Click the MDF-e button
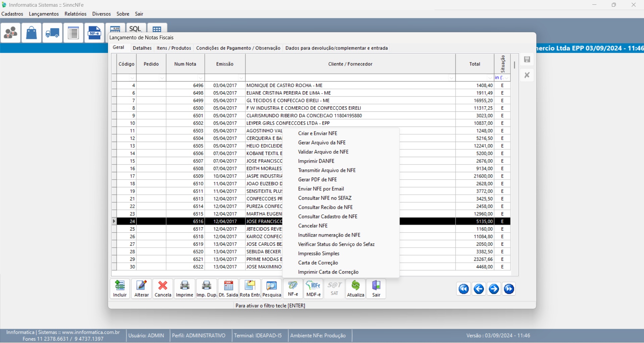The image size is (644, 343). point(313,289)
